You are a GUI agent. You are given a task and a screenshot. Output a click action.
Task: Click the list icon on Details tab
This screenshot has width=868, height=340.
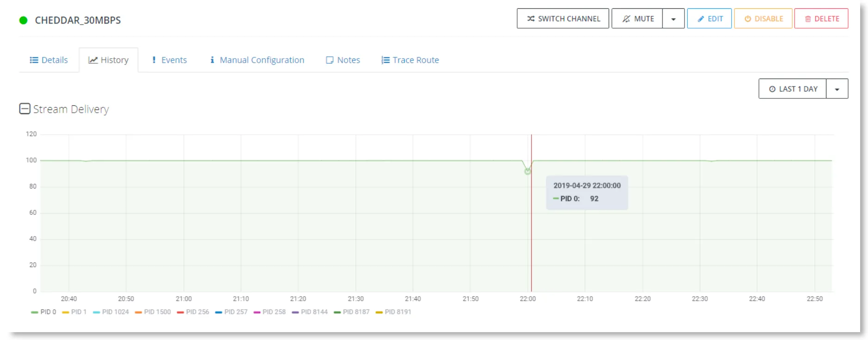point(34,60)
